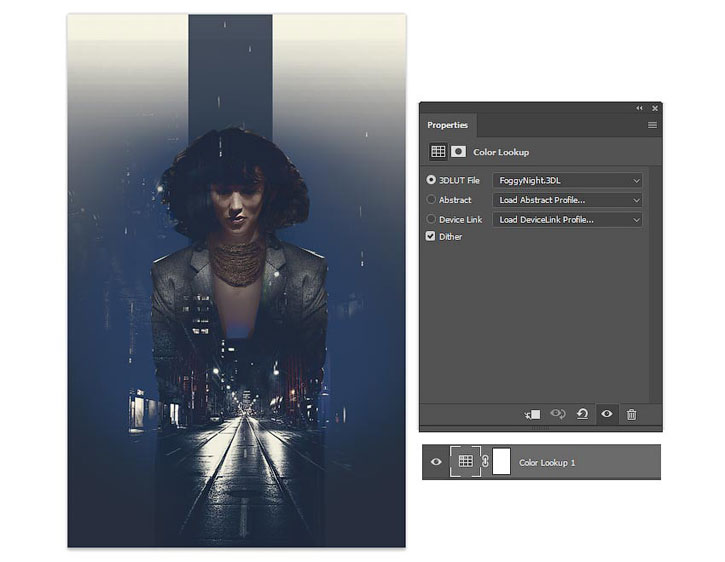Click the Device Link label
The image size is (725, 562).
point(461,219)
